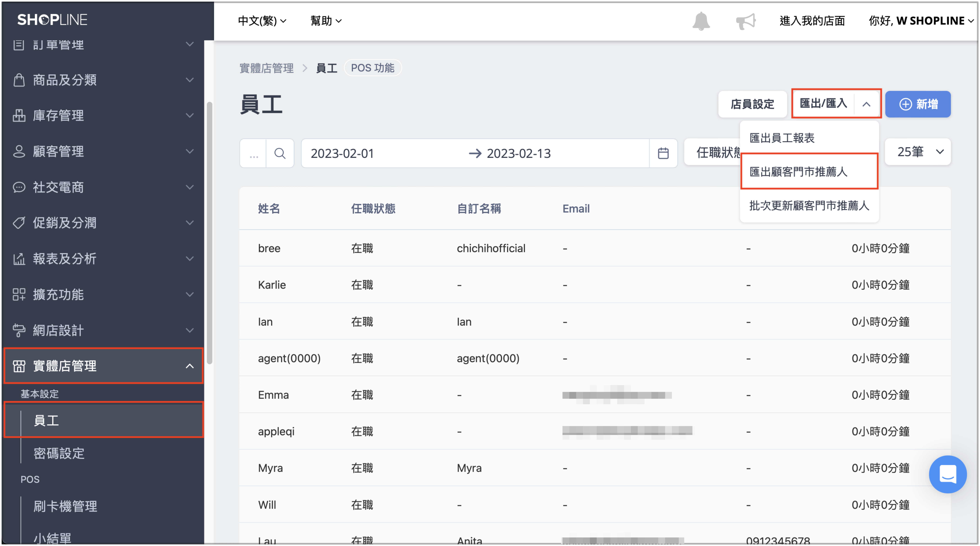Image resolution: width=980 pixels, height=546 pixels.
Task: Click the search keyword input field
Action: point(253,153)
